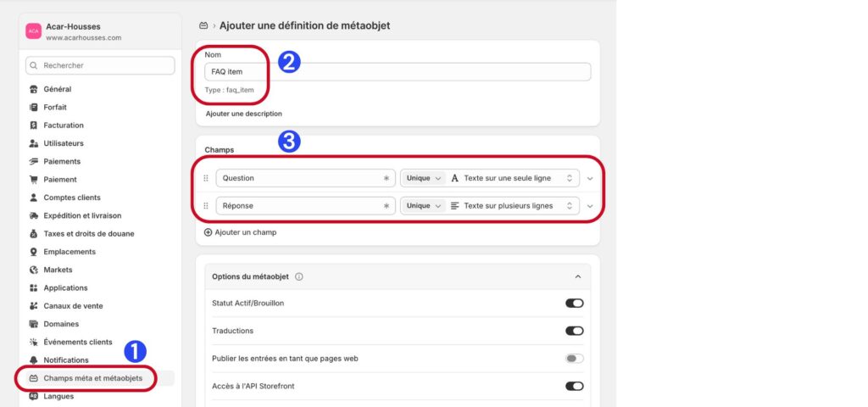Expand the Réponse field row chevron
This screenshot has height=407, width=868.
590,206
